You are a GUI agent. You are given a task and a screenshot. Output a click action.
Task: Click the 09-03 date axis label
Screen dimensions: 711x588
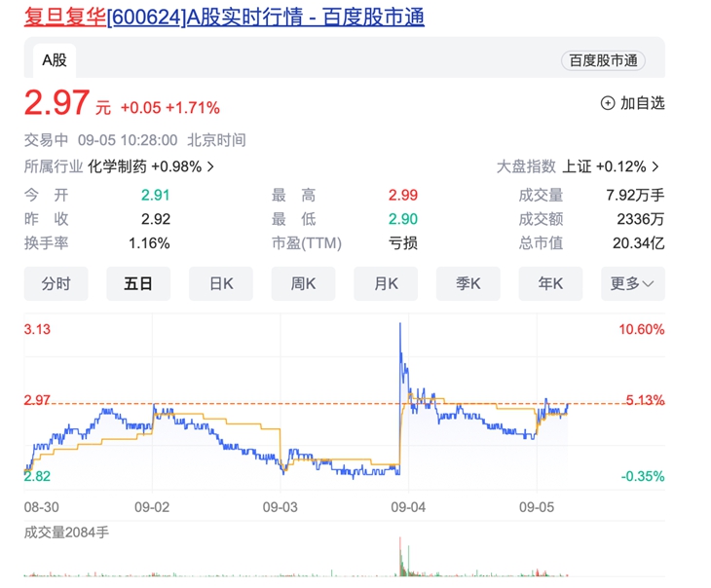click(281, 507)
